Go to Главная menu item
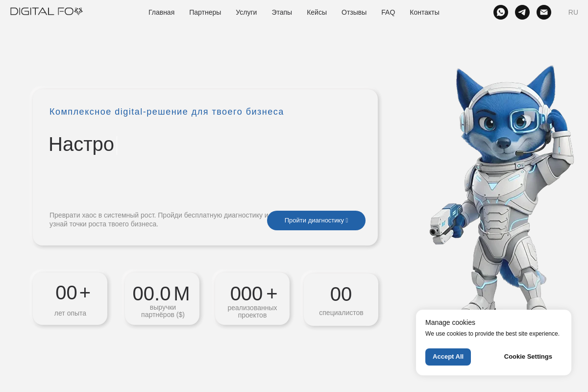Viewport: 588px width, 392px height. pyautogui.click(x=161, y=12)
